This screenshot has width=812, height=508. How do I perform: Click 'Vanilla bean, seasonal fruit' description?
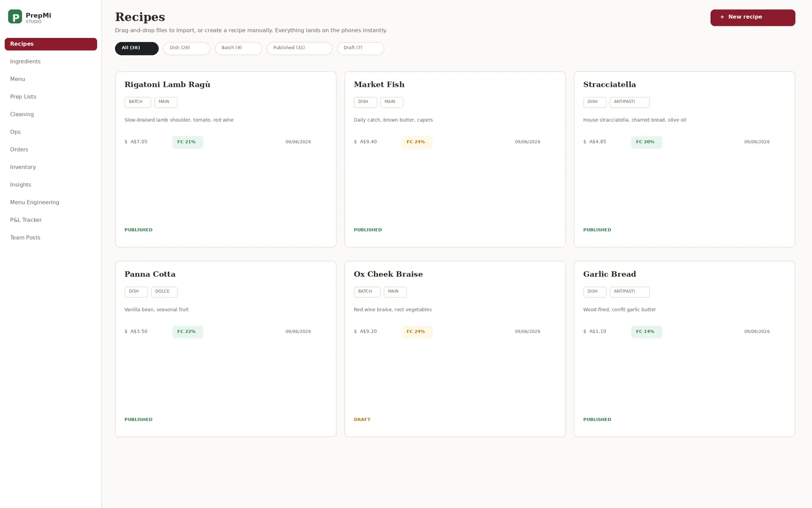156,310
